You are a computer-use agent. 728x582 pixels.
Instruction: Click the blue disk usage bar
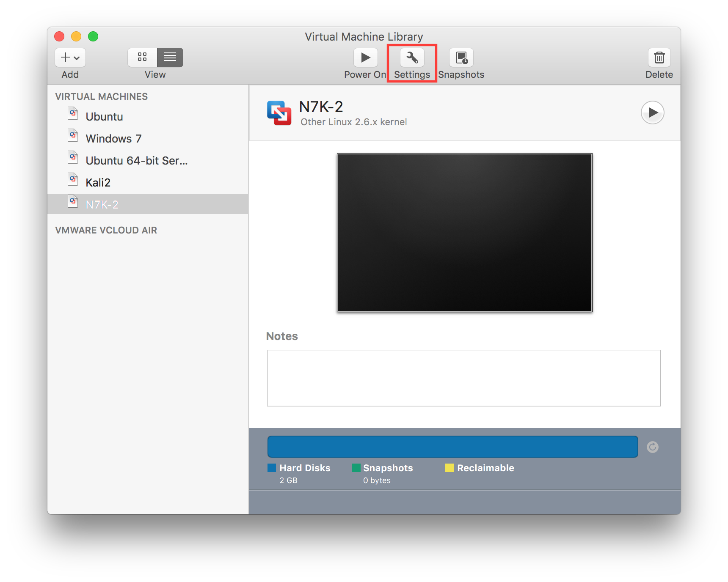pyautogui.click(x=453, y=447)
